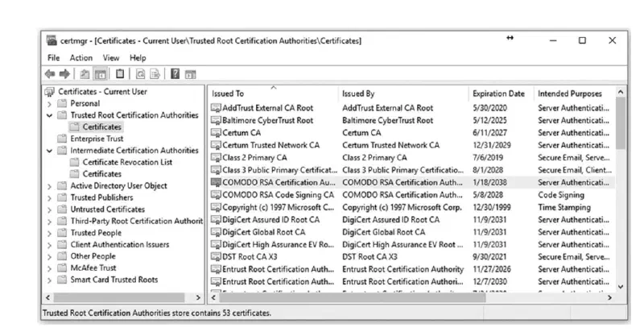
Task: Sort by the Intended Purposes column header
Action: coord(574,93)
